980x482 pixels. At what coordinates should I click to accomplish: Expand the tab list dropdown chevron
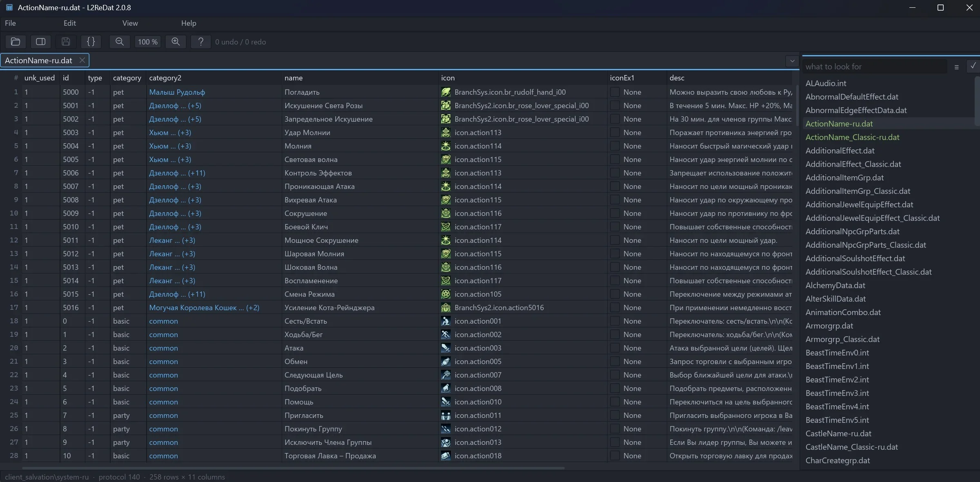[792, 61]
